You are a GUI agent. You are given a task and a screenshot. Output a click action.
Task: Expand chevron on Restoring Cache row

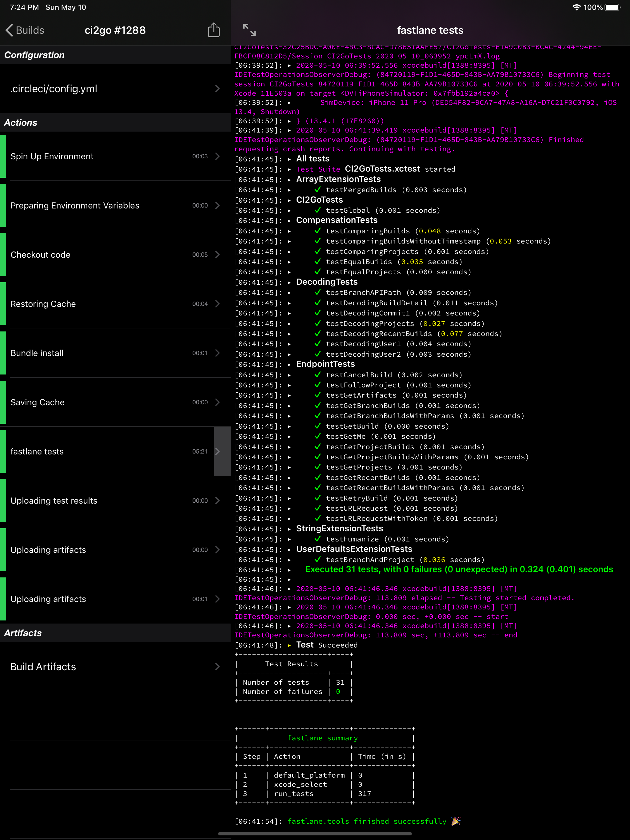tap(217, 304)
